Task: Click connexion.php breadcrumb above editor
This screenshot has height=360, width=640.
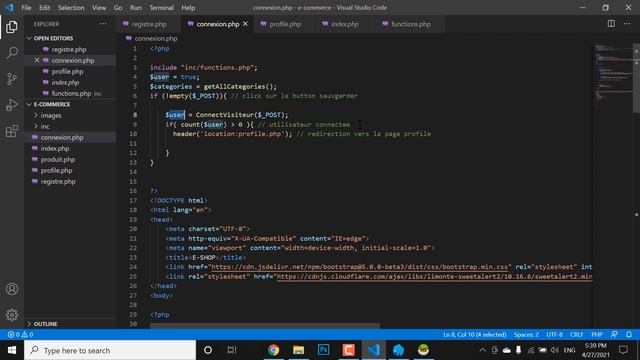Action: coord(156,38)
